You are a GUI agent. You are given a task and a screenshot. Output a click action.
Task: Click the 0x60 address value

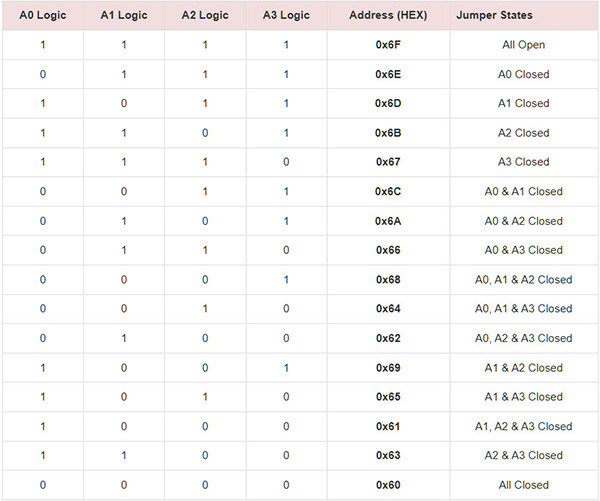point(387,485)
